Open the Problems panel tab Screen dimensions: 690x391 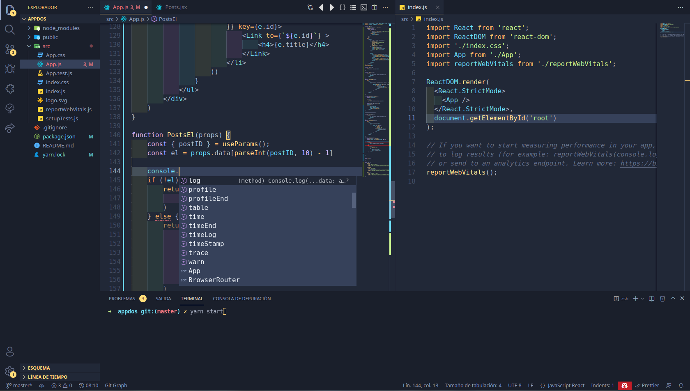point(127,299)
